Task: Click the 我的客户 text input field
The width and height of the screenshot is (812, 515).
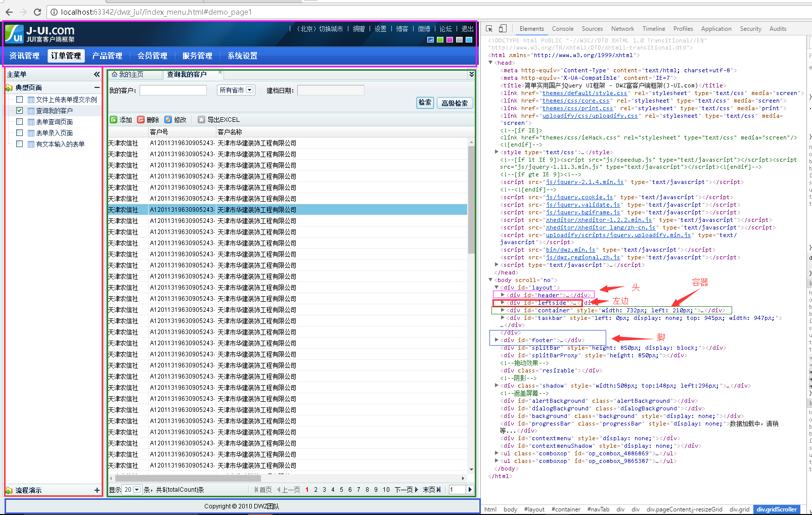Action: coord(173,90)
